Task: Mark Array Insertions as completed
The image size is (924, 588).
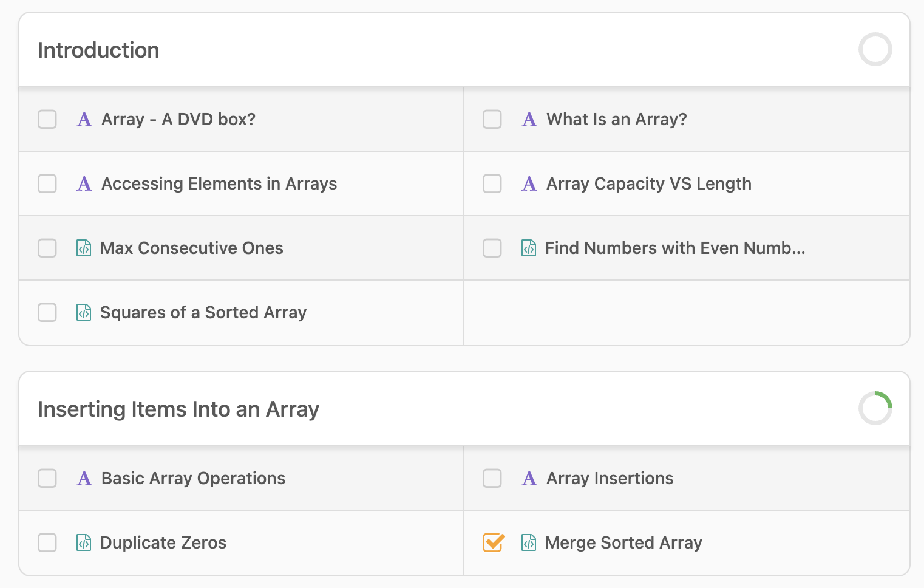Action: click(x=492, y=478)
